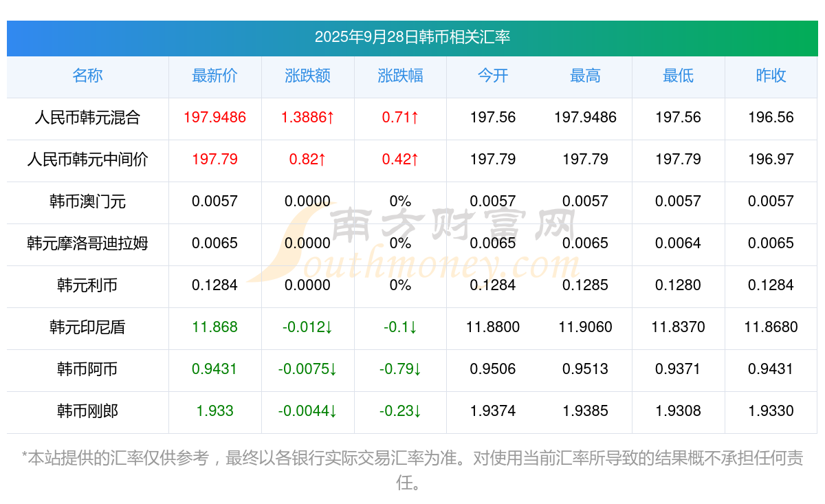Image resolution: width=825 pixels, height=504 pixels.
Task: Click the opening value 1.9374
Action: 493,411
